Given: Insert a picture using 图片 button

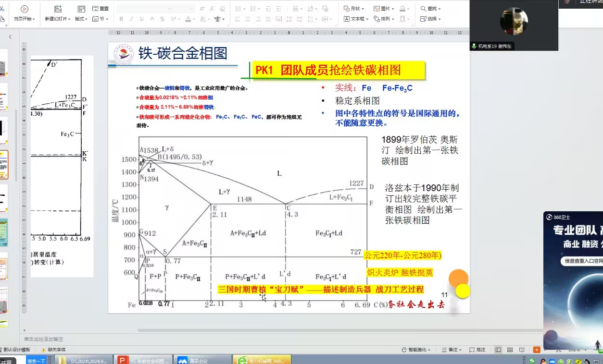Looking at the screenshot, I should pyautogui.click(x=384, y=9).
